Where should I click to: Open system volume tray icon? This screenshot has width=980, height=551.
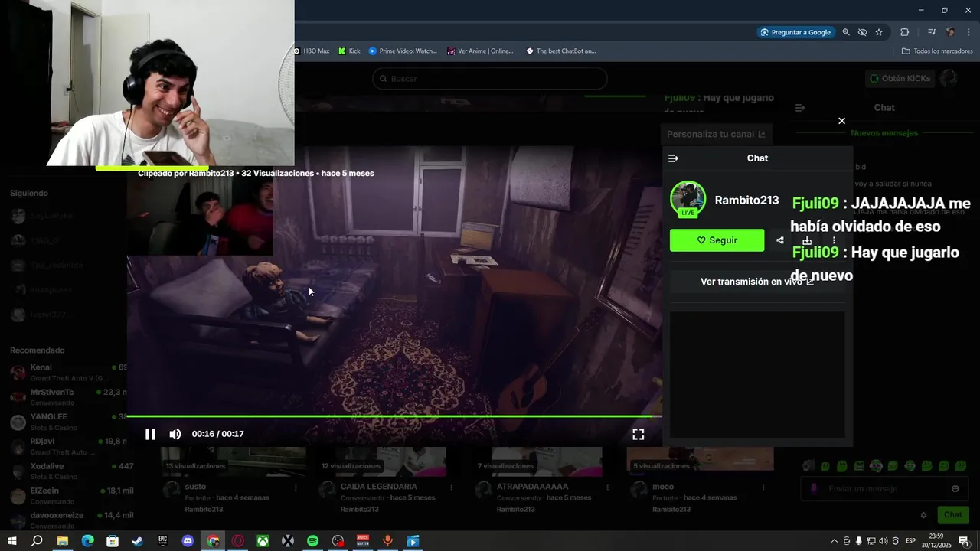[883, 541]
